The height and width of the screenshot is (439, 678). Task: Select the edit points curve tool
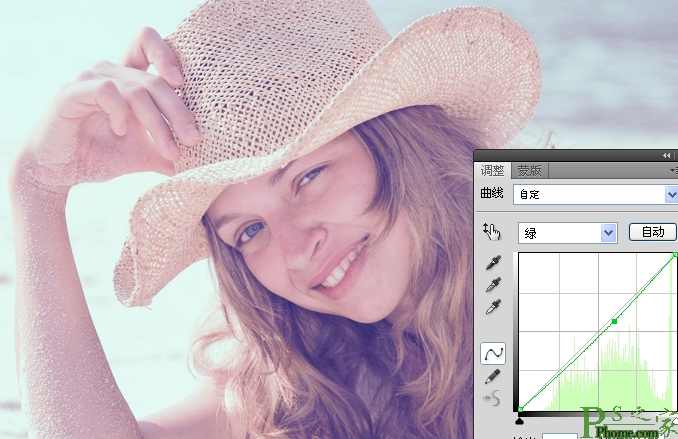(x=493, y=353)
